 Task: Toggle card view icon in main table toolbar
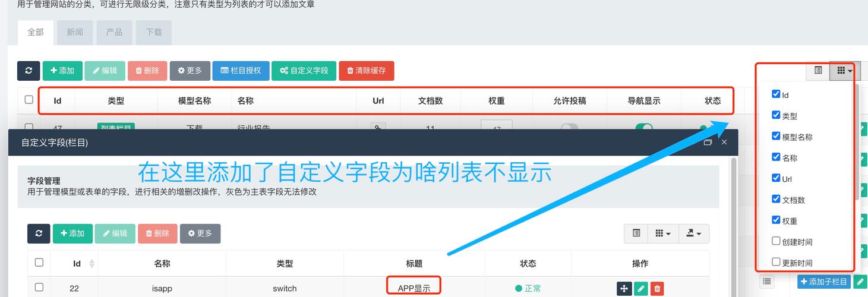coord(818,71)
